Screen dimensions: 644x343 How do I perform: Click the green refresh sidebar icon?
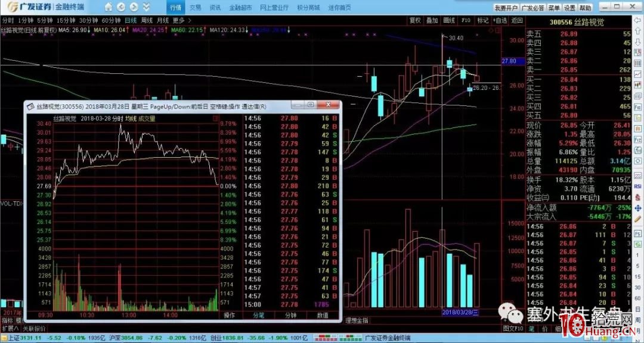638,244
